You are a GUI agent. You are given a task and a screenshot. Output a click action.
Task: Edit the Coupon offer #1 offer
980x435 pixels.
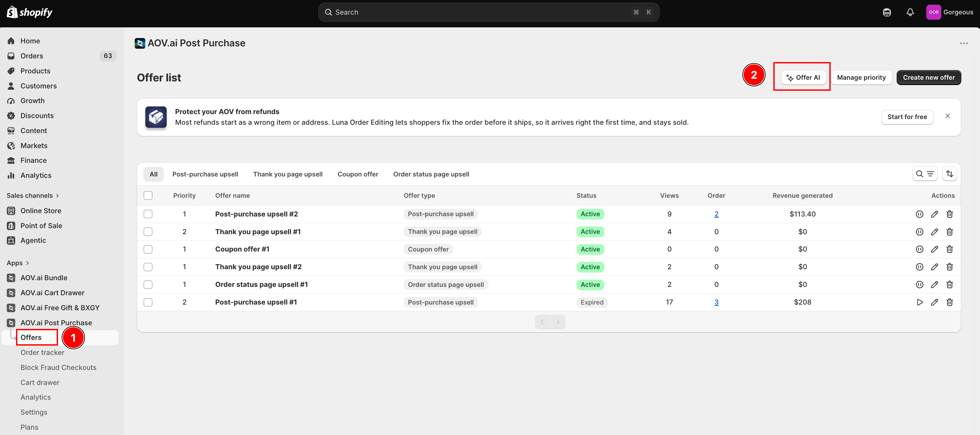(x=934, y=249)
